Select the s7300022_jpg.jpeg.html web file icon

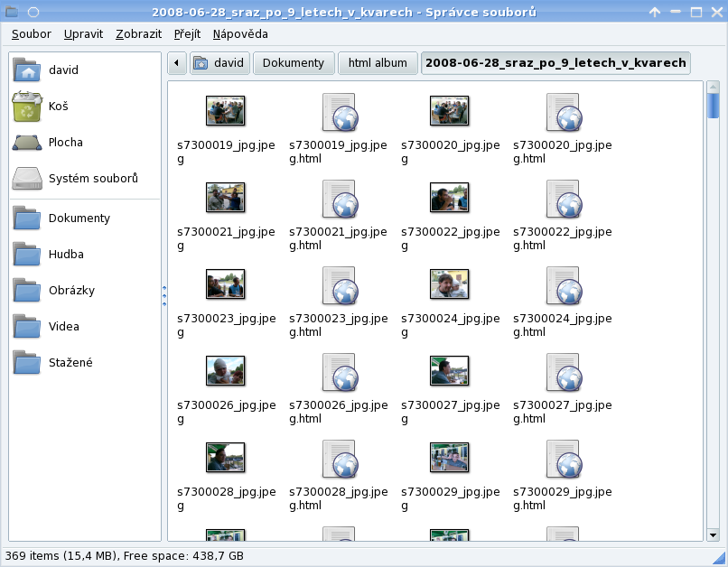(x=564, y=199)
